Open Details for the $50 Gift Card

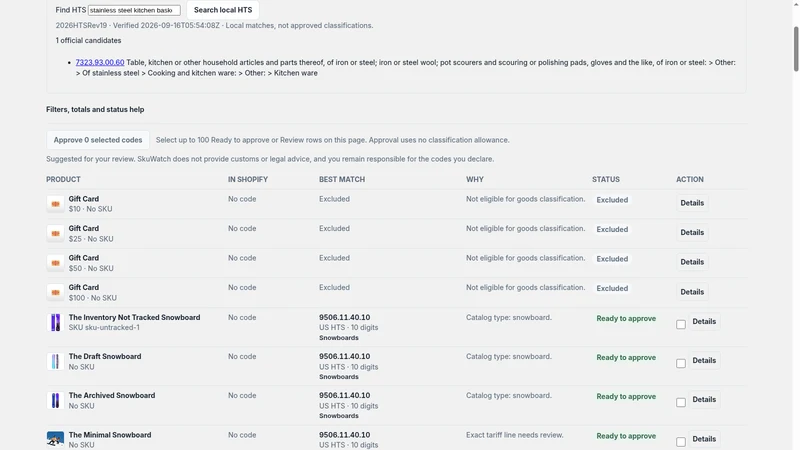(692, 262)
